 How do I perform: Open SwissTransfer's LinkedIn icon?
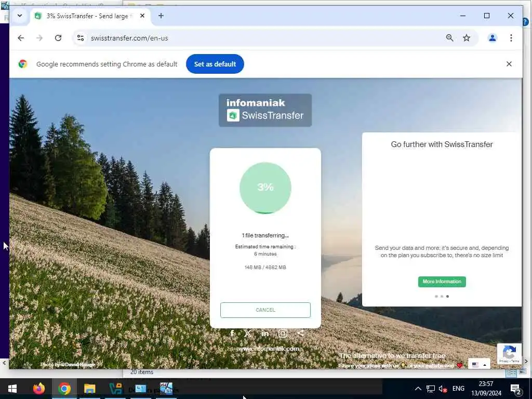pos(265,334)
